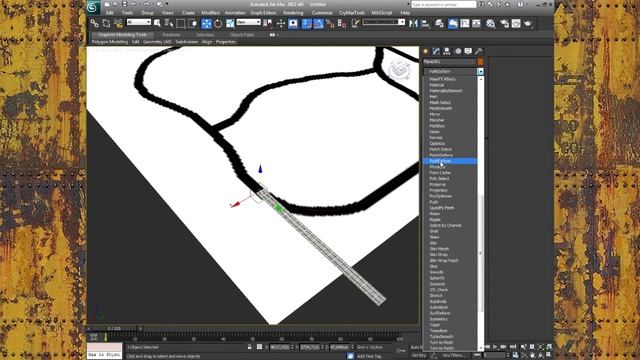Toggle Angle Snap button
The image size is (640, 360).
[318, 24]
